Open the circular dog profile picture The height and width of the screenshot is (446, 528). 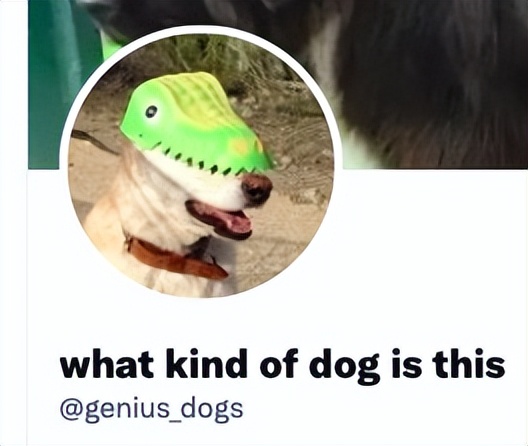coord(201,166)
